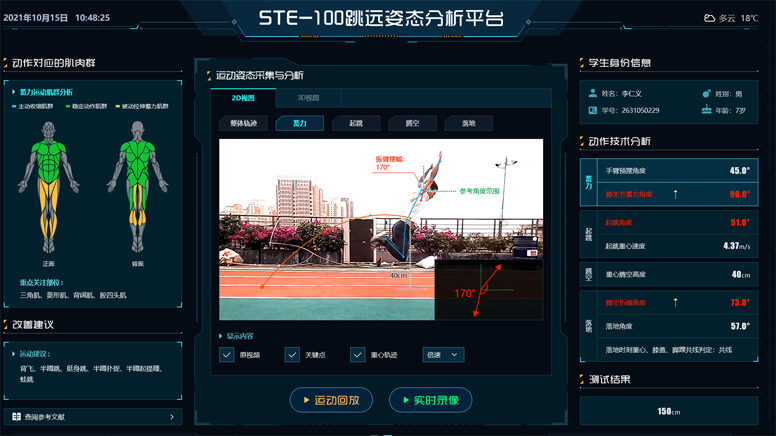Click the 运动回放 playback button
Image resolution: width=776 pixels, height=436 pixels.
(x=331, y=400)
